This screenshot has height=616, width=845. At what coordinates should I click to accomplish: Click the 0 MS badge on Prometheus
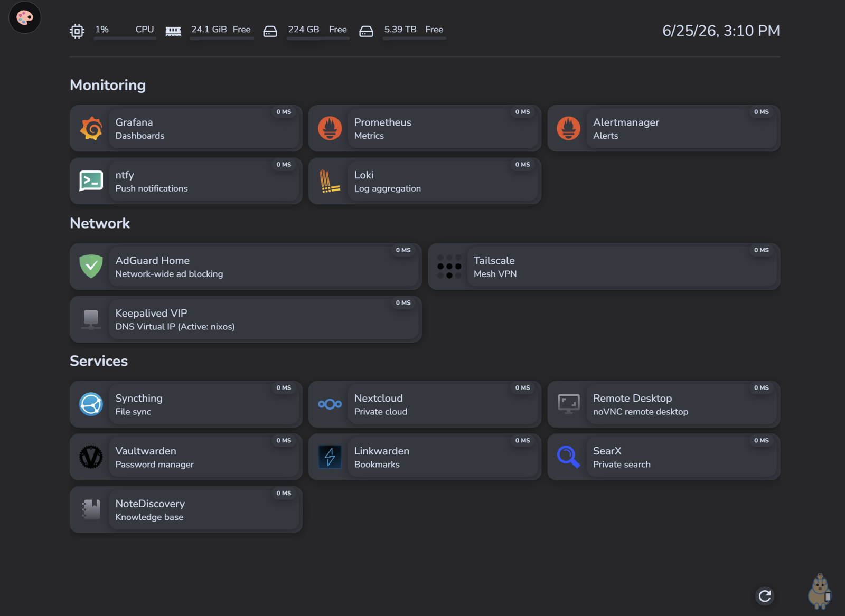tap(523, 112)
